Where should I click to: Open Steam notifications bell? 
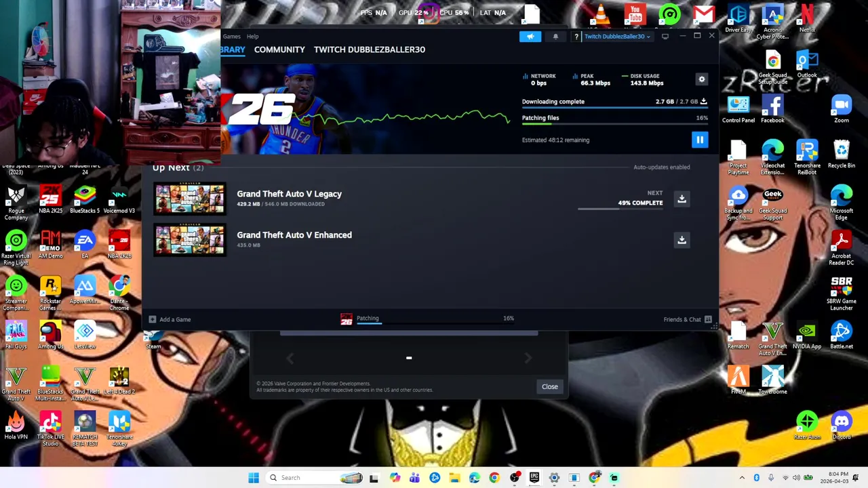(555, 37)
